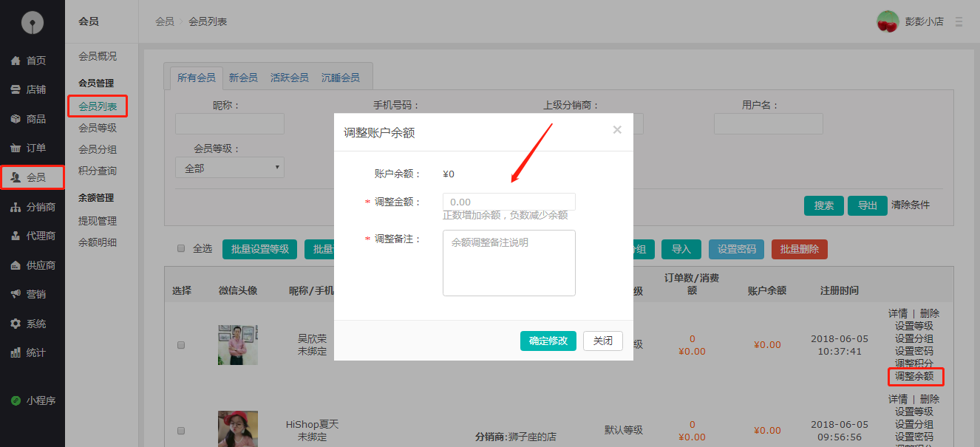This screenshot has height=447, width=980.
Task: Check the 全选 select-all checkbox
Action: (181, 248)
